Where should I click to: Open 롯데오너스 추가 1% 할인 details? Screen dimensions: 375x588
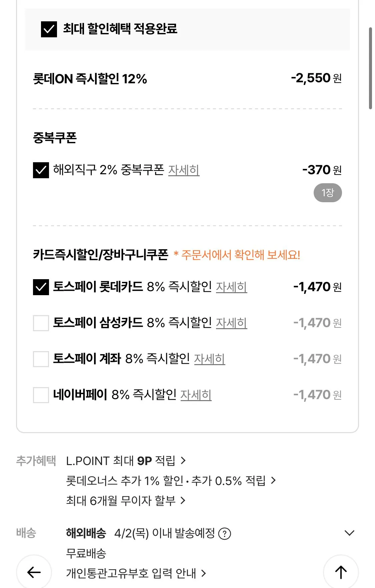coord(171,481)
